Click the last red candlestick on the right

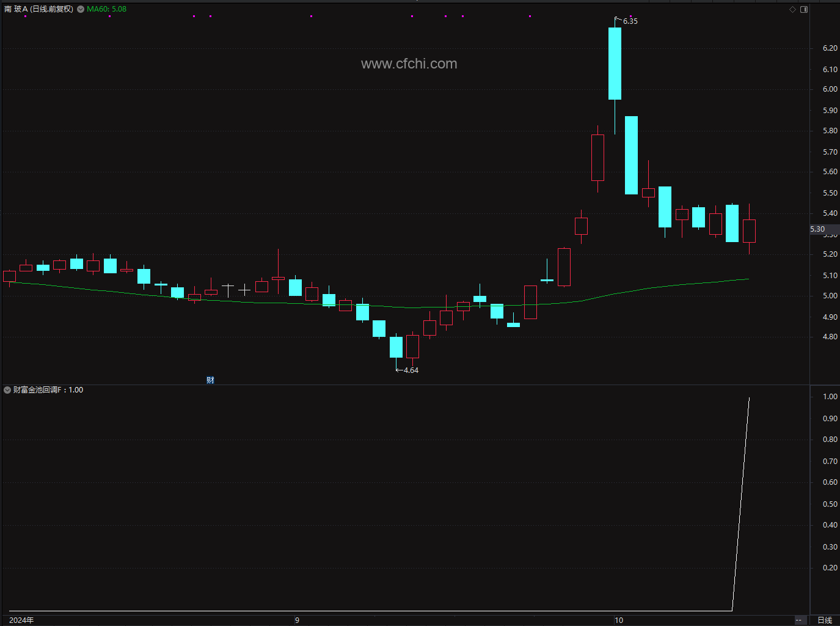[x=749, y=231]
